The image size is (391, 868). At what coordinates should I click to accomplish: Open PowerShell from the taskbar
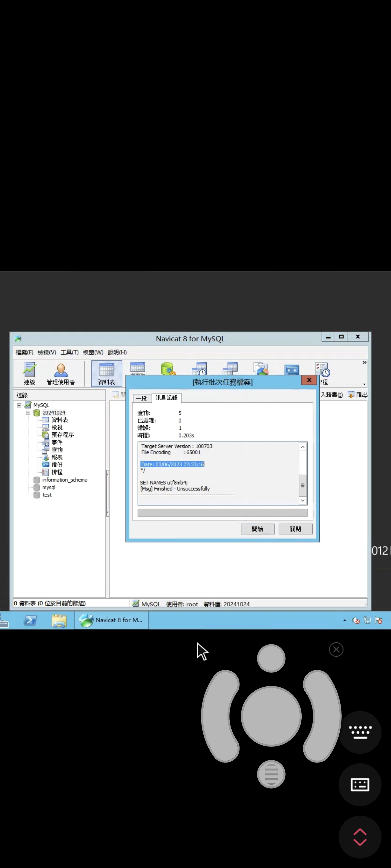click(x=30, y=620)
